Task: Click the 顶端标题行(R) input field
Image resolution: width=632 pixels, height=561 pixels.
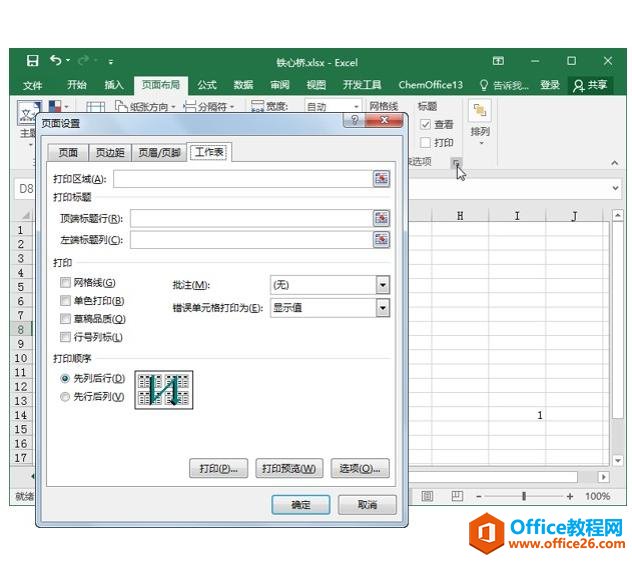Action: pyautogui.click(x=252, y=218)
